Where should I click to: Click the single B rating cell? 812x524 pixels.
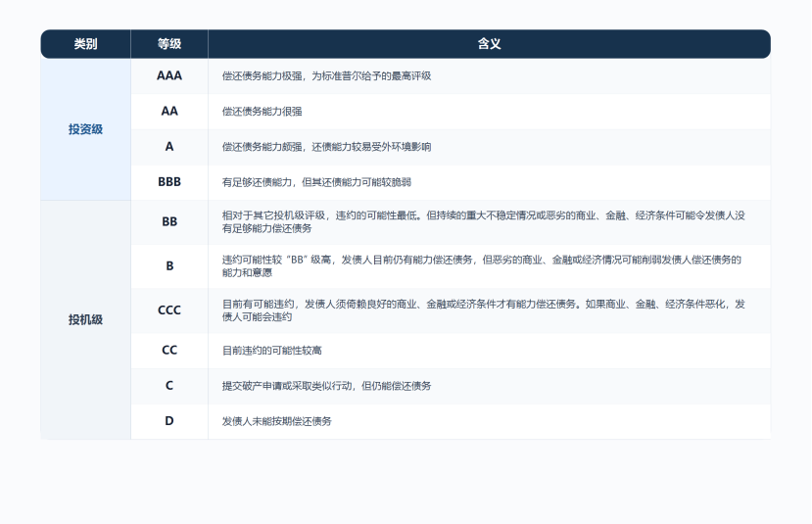tap(169, 266)
